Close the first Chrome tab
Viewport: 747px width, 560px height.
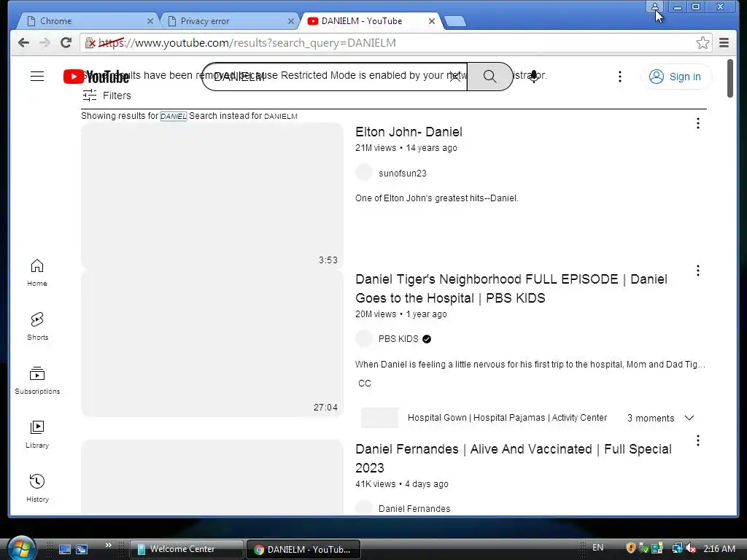150,21
